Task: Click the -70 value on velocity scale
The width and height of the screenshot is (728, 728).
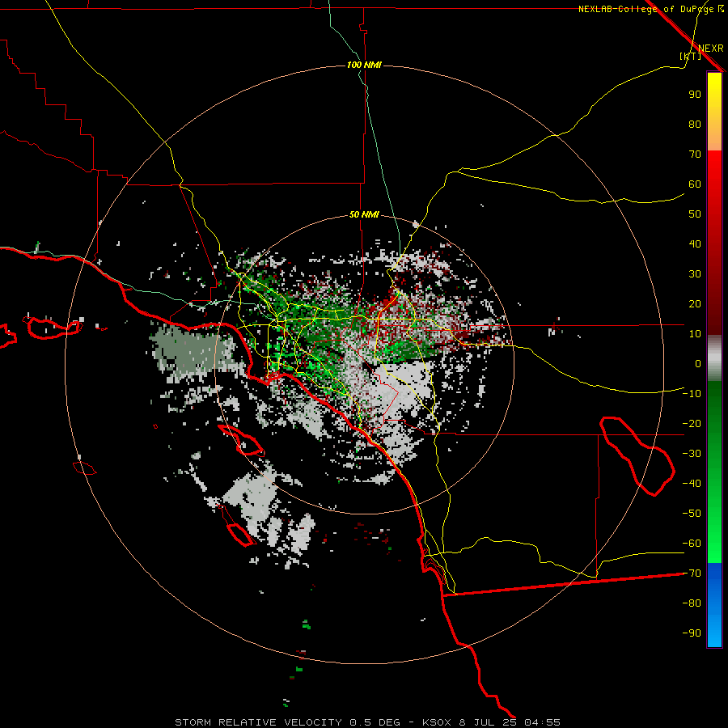Action: point(692,574)
